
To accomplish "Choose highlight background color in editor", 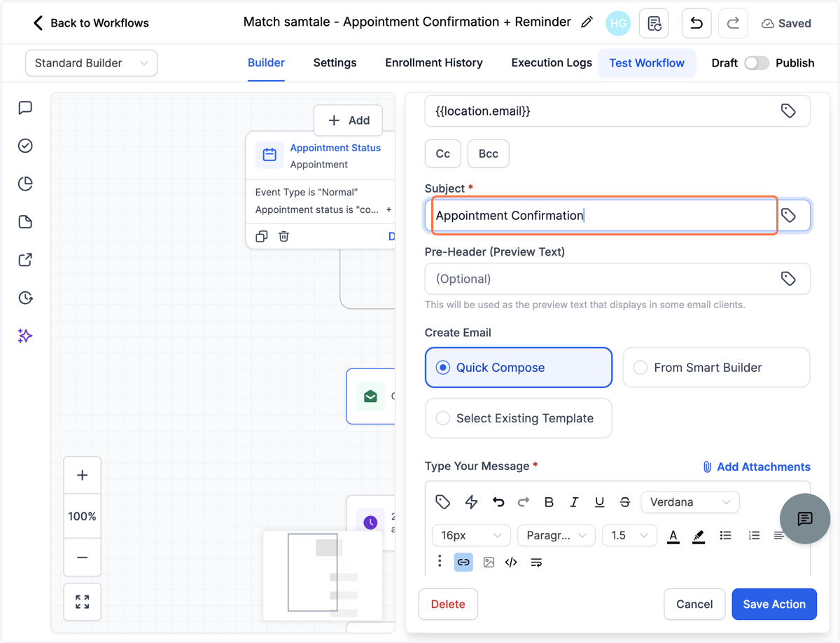I will pyautogui.click(x=699, y=536).
